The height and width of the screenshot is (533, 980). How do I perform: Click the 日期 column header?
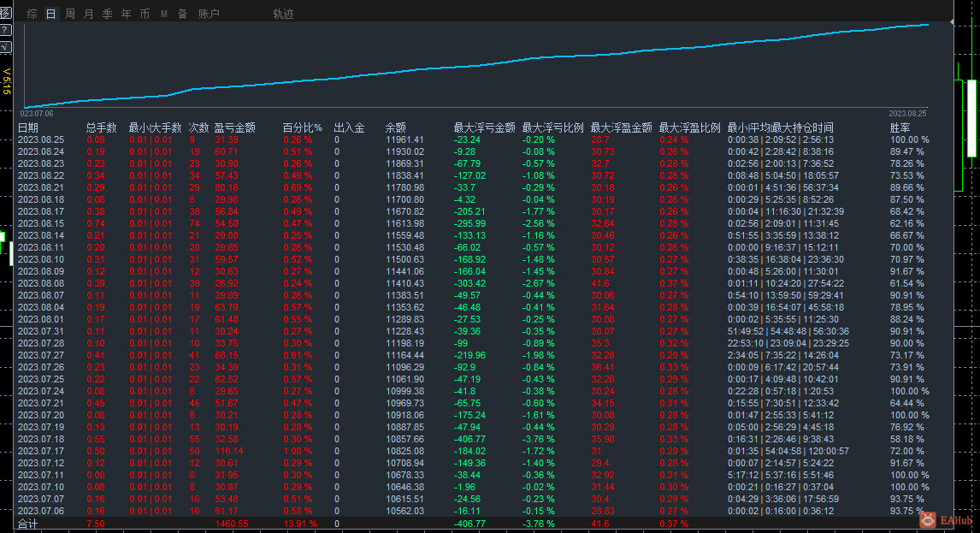pyautogui.click(x=28, y=127)
